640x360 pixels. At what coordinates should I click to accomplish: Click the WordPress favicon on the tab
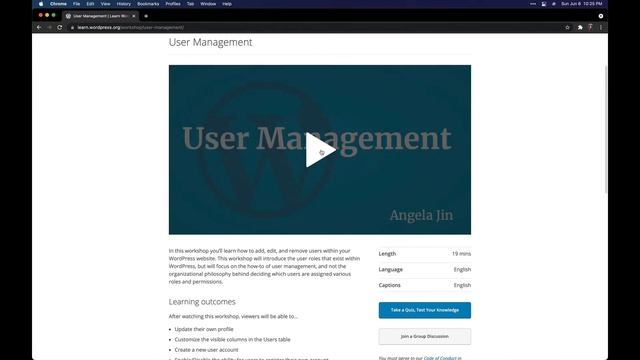tap(68, 16)
